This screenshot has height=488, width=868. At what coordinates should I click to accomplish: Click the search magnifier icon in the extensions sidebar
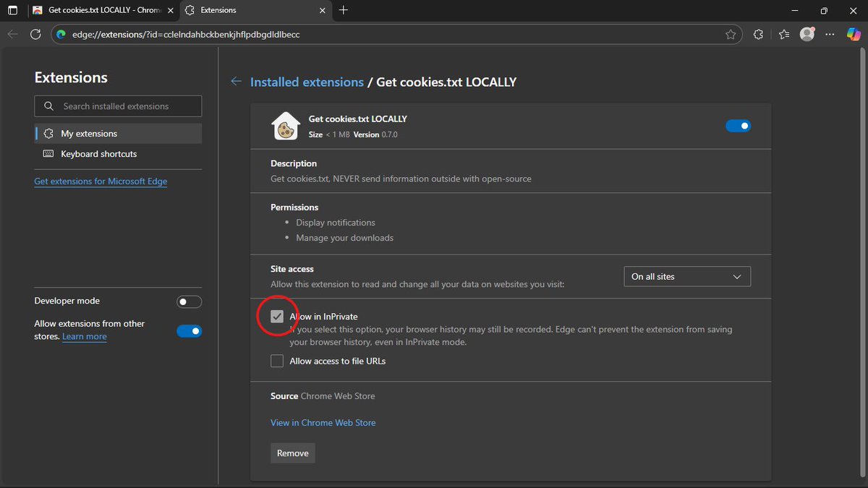[49, 106]
